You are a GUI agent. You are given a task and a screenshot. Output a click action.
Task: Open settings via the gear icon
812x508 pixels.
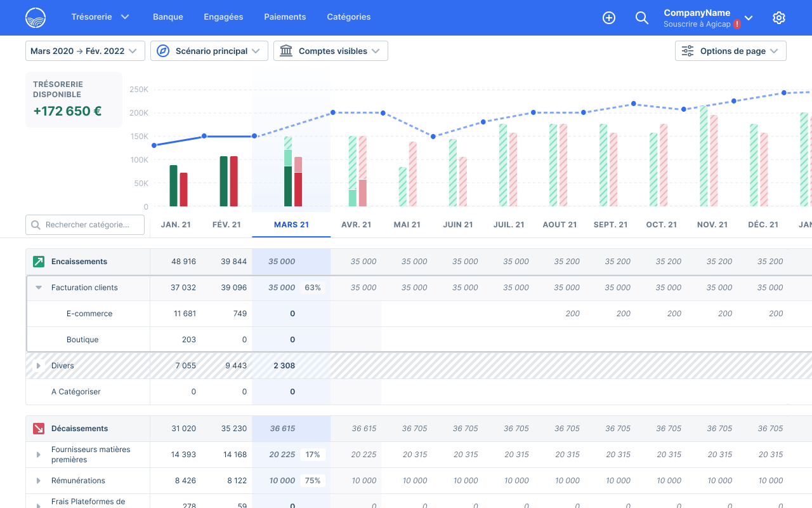tap(779, 18)
